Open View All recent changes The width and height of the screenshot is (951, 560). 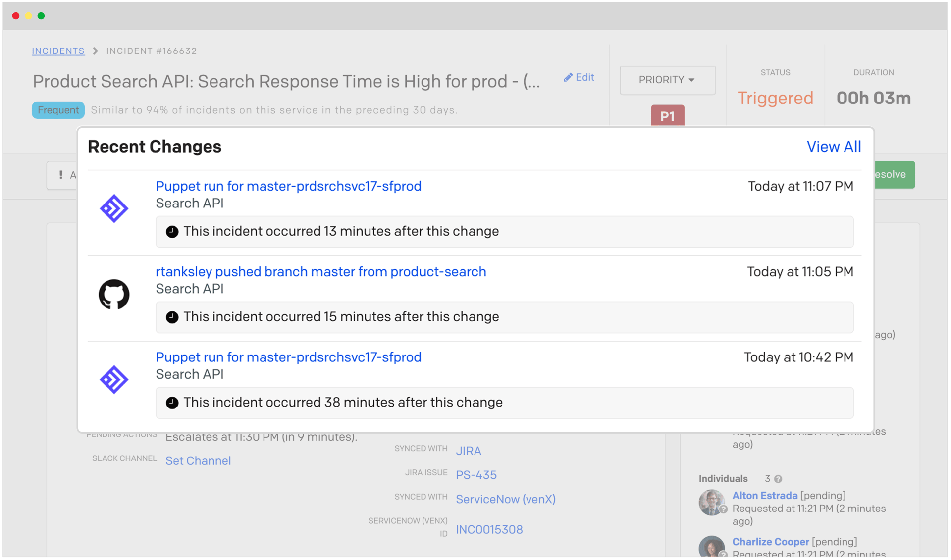pyautogui.click(x=833, y=147)
